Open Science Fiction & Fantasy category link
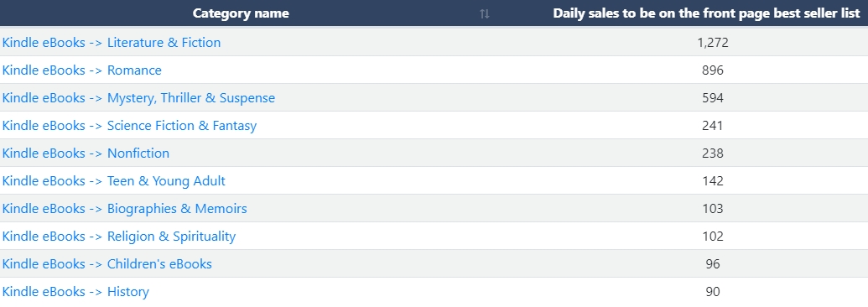 point(129,125)
